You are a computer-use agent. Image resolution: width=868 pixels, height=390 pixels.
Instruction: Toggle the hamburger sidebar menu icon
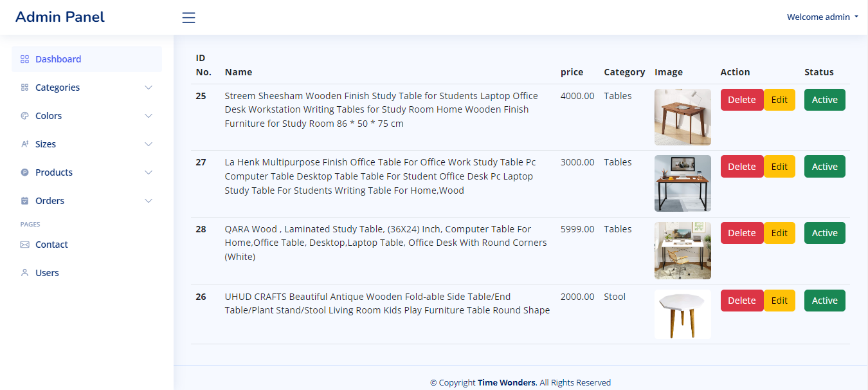point(188,17)
